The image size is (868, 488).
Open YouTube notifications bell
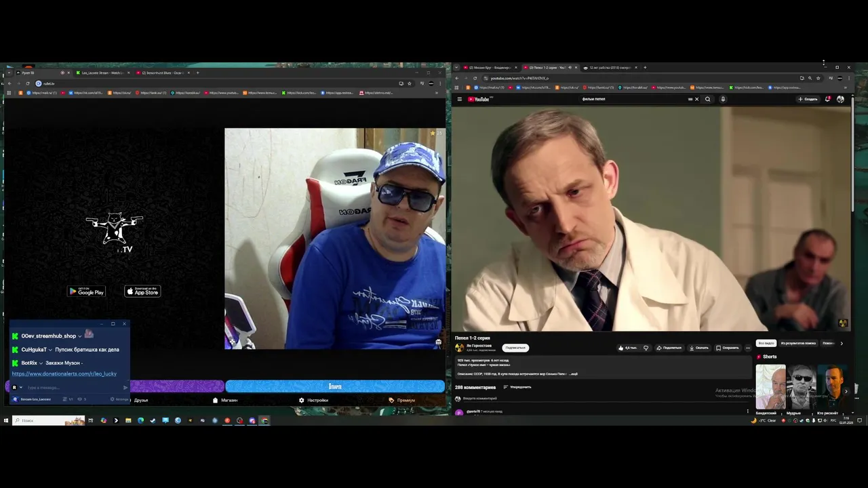coord(828,99)
